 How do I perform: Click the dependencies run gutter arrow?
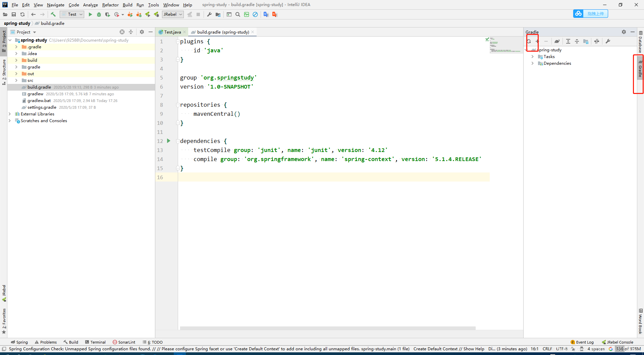tap(169, 141)
